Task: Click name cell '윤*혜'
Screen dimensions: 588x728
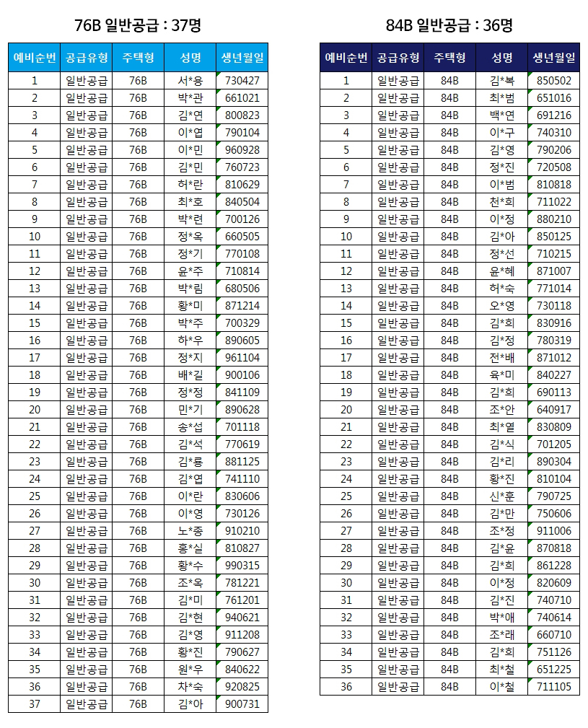Action: (x=501, y=271)
